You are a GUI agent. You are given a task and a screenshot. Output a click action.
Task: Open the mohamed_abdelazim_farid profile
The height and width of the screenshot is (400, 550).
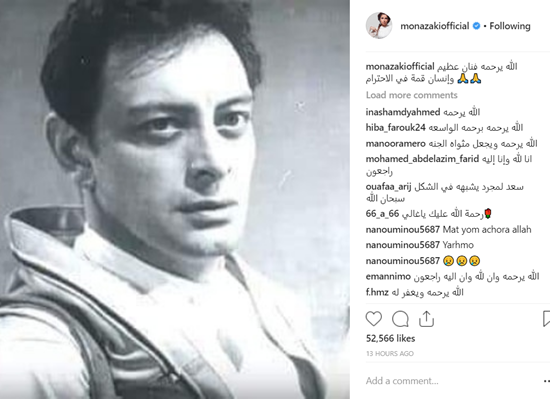coord(422,159)
